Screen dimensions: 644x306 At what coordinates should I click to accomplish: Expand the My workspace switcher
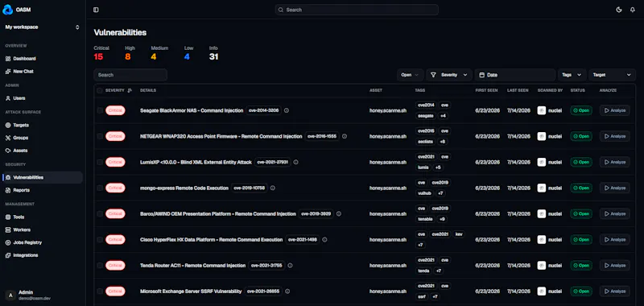pos(43,27)
